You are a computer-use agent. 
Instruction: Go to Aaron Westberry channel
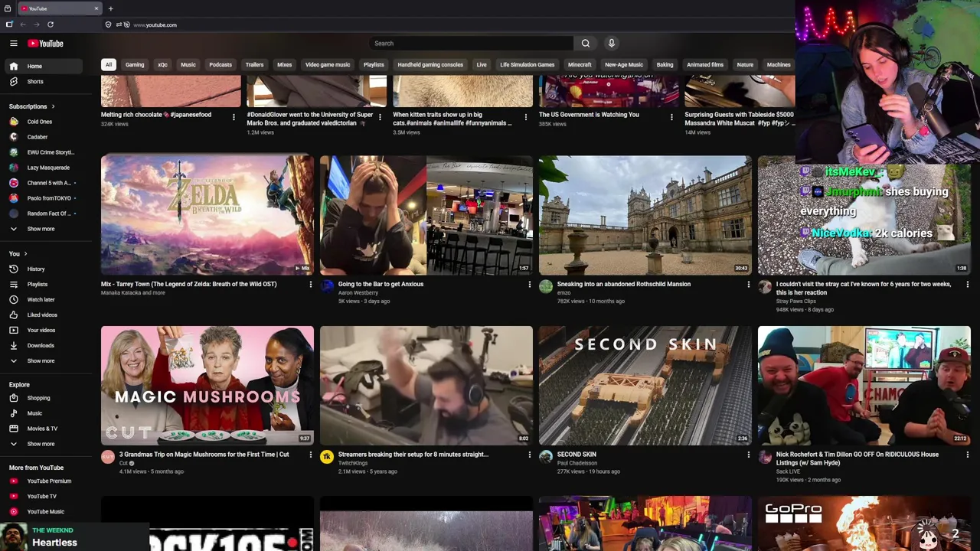tap(358, 293)
